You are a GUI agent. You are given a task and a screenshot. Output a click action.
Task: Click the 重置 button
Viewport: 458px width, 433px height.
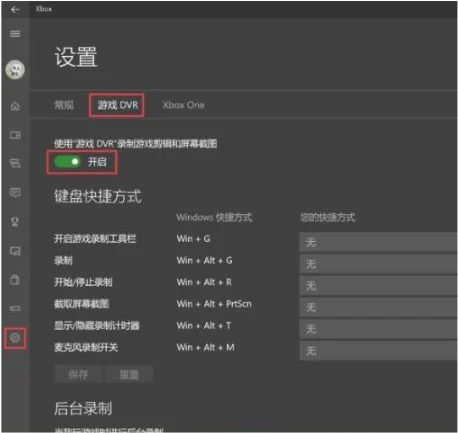129,374
